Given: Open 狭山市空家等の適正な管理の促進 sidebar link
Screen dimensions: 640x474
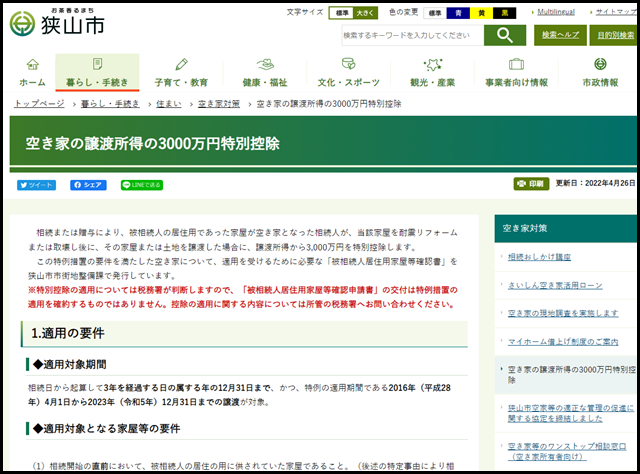Looking at the screenshot, I should [x=571, y=413].
